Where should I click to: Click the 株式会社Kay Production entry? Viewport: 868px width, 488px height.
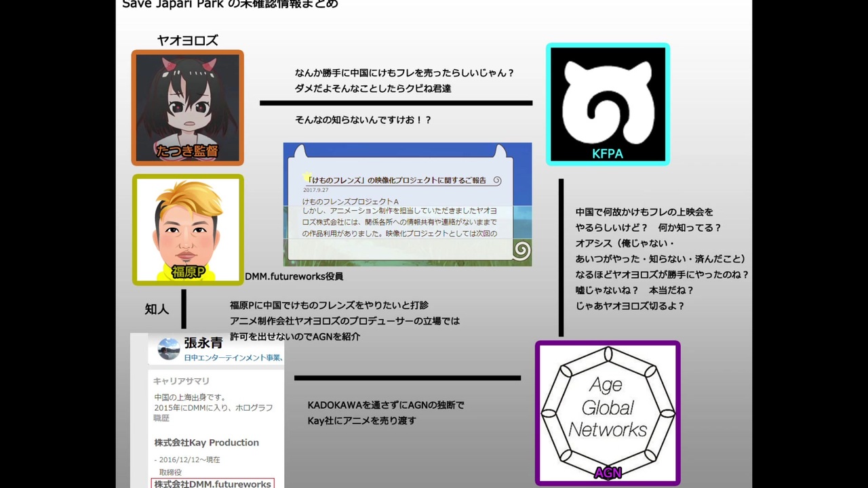pos(206,443)
